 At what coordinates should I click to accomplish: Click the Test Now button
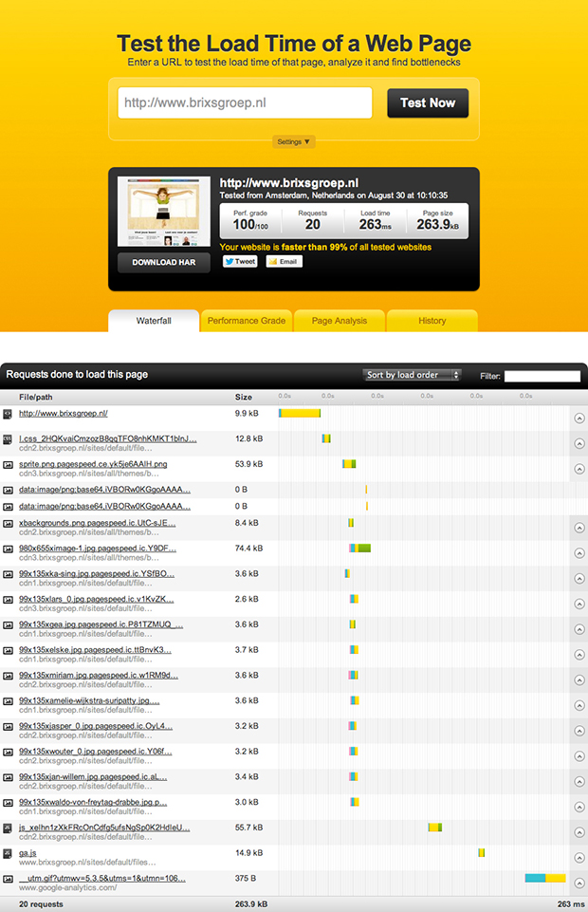click(x=428, y=102)
